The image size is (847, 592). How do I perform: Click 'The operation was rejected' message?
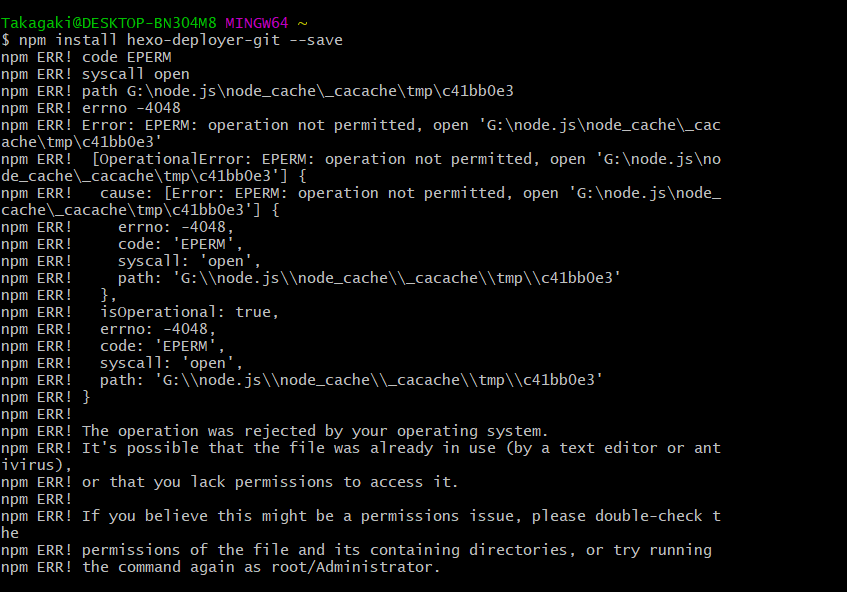point(315,431)
